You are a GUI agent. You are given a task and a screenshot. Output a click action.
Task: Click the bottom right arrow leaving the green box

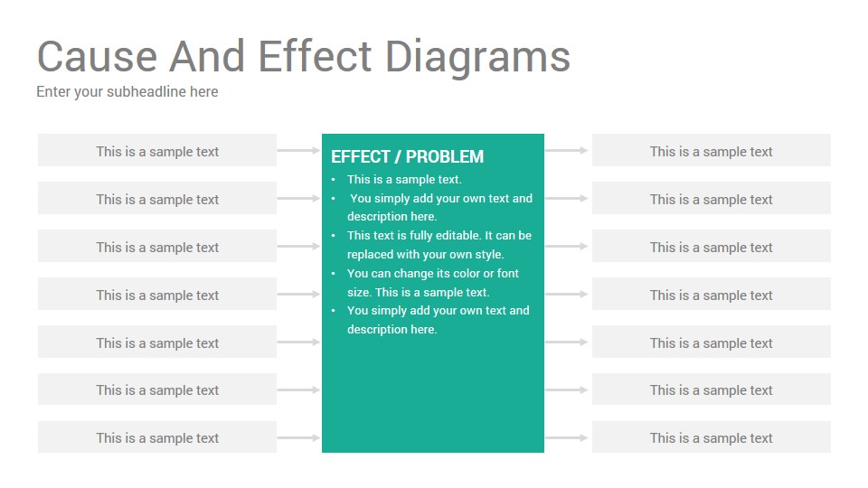point(566,437)
